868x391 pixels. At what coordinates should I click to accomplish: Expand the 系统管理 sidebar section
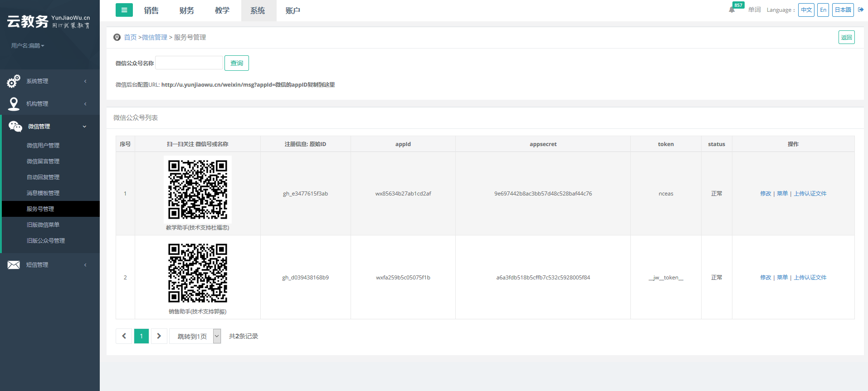[50, 81]
